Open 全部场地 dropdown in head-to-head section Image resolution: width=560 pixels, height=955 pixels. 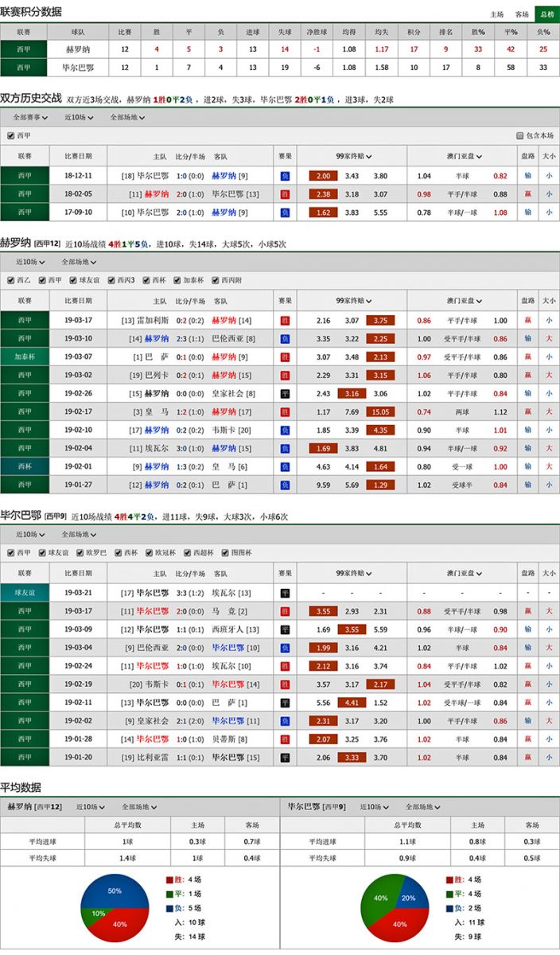pyautogui.click(x=126, y=117)
